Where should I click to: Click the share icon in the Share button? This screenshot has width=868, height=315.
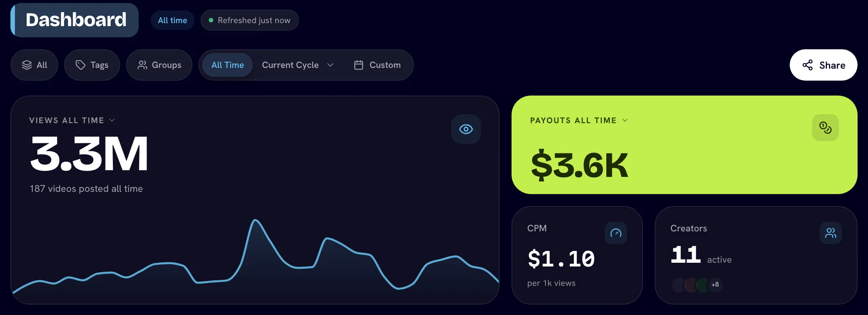(808, 65)
